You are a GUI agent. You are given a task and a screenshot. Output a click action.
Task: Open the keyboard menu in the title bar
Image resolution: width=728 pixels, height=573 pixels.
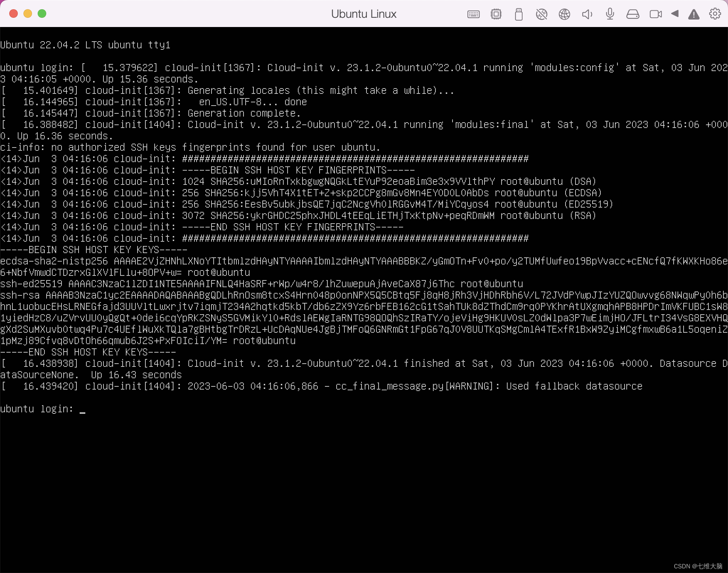coord(473,14)
